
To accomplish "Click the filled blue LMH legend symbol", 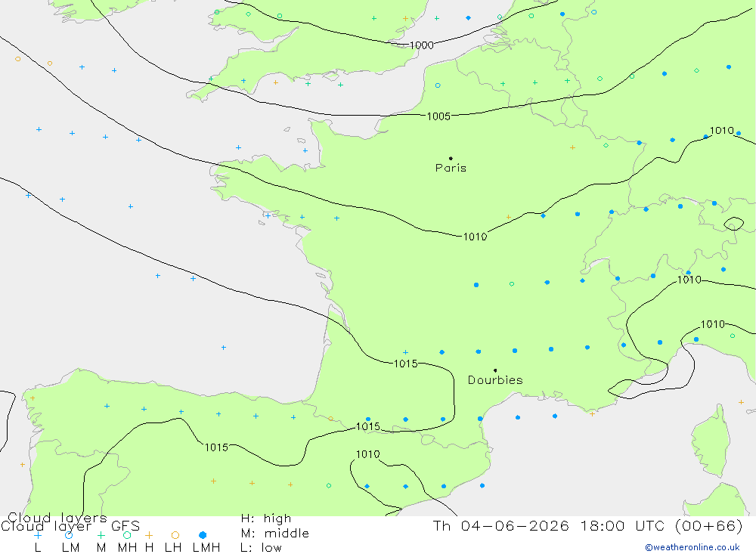I will coord(203,535).
